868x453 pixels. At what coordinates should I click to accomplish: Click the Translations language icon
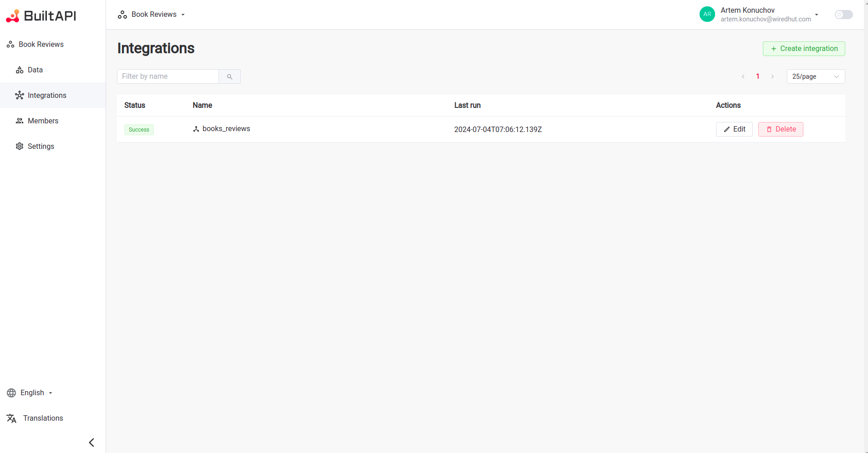pos(11,418)
